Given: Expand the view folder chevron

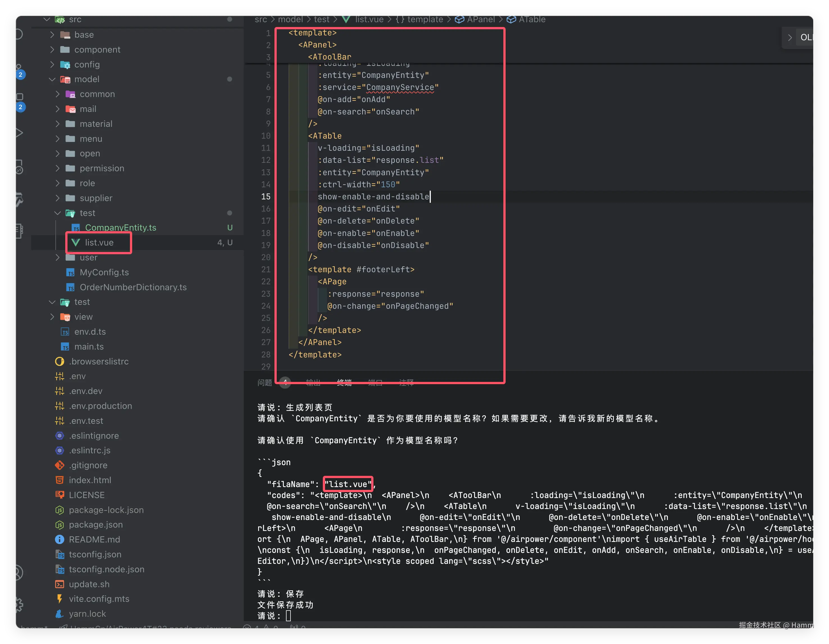Looking at the screenshot, I should [52, 317].
